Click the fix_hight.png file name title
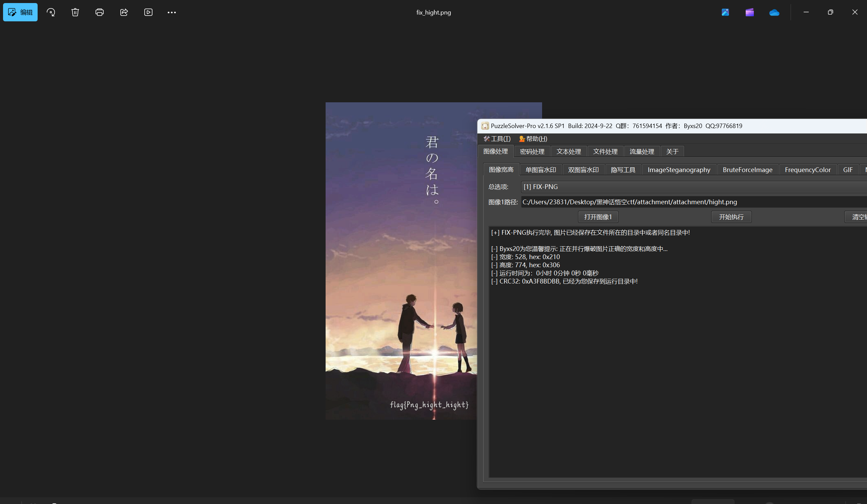867x504 pixels. [434, 13]
